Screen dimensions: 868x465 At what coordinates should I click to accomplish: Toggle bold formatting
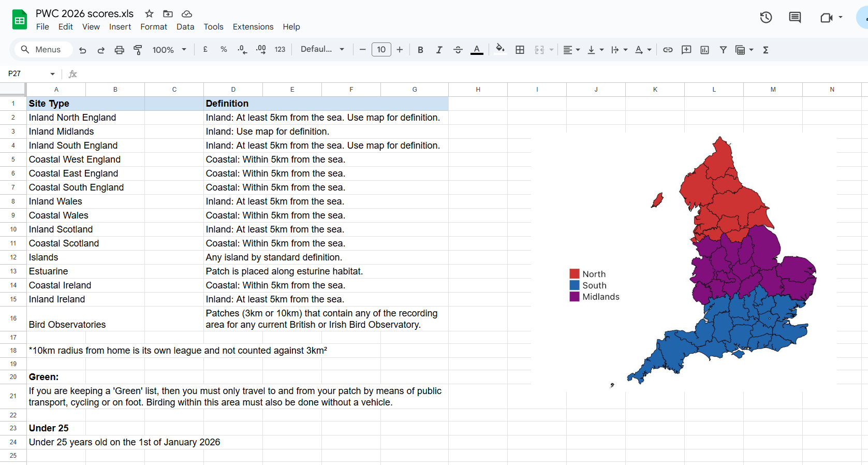(420, 50)
